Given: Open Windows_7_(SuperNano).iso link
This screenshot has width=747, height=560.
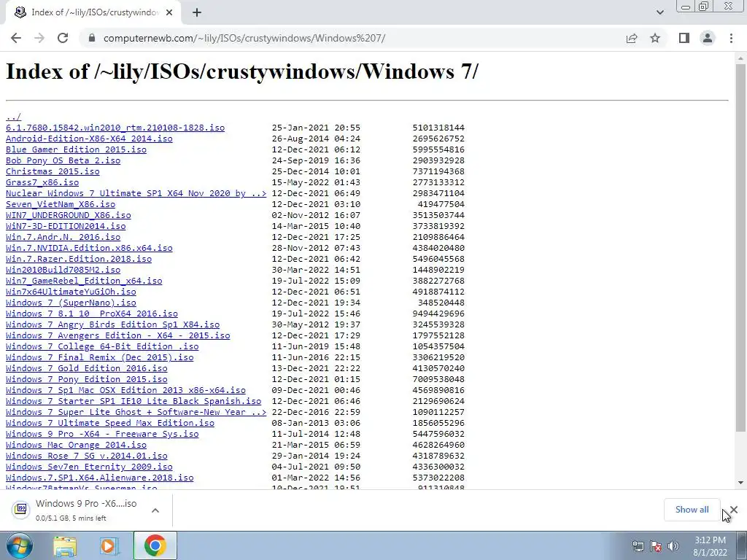Looking at the screenshot, I should pos(71,303).
